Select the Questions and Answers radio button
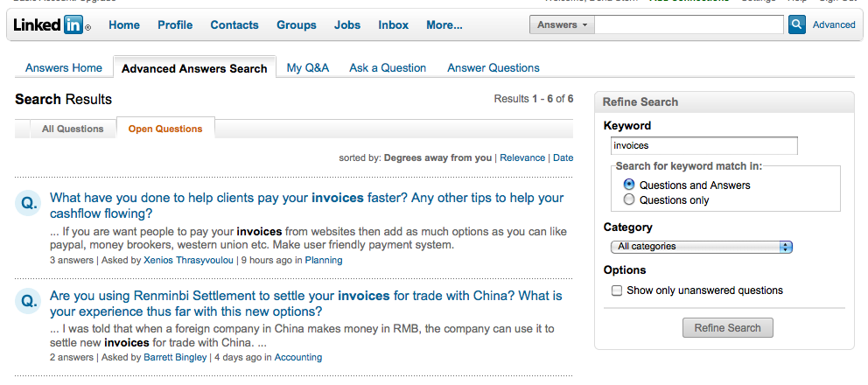 (x=629, y=185)
